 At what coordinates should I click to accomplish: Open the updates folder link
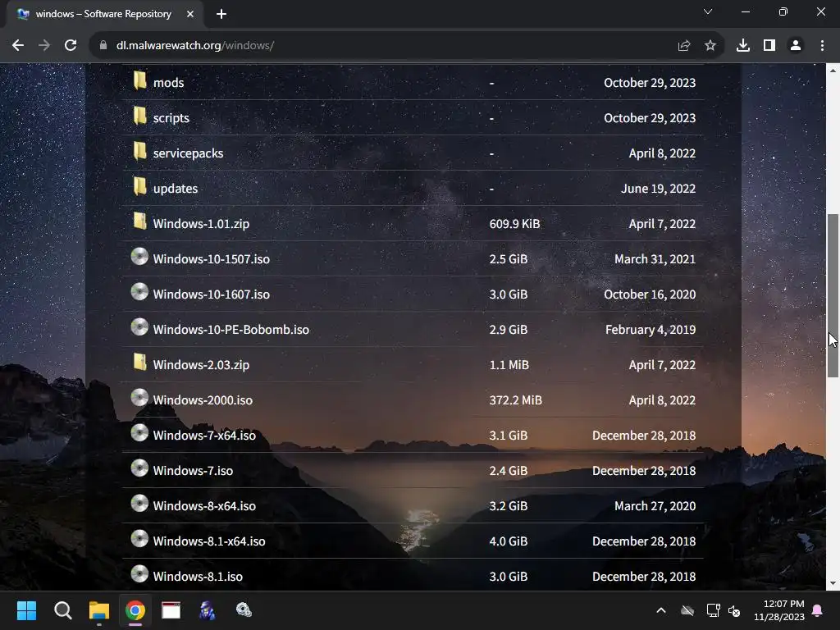pos(176,189)
